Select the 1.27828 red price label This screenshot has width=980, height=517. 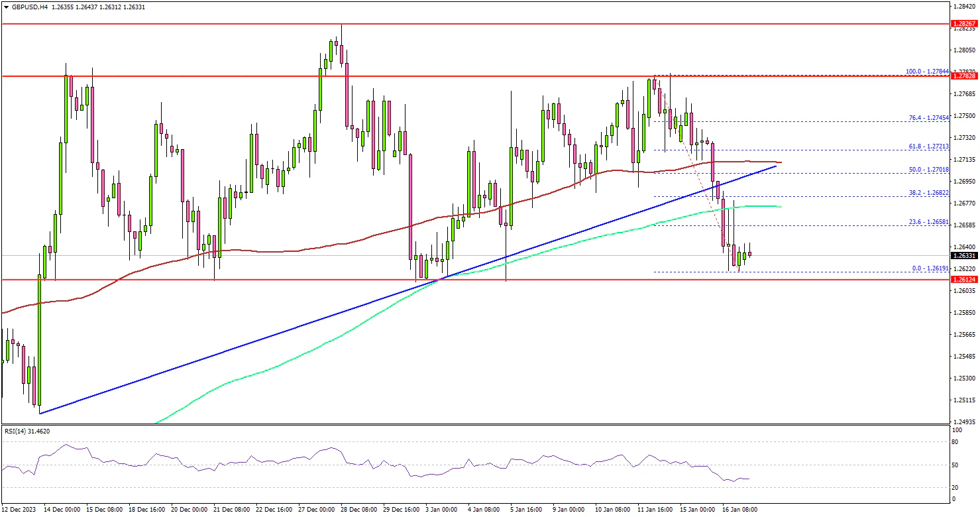[963, 76]
